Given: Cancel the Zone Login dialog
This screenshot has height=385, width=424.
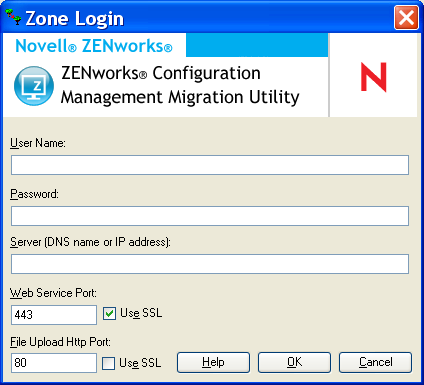Looking at the screenshot, I should [375, 362].
